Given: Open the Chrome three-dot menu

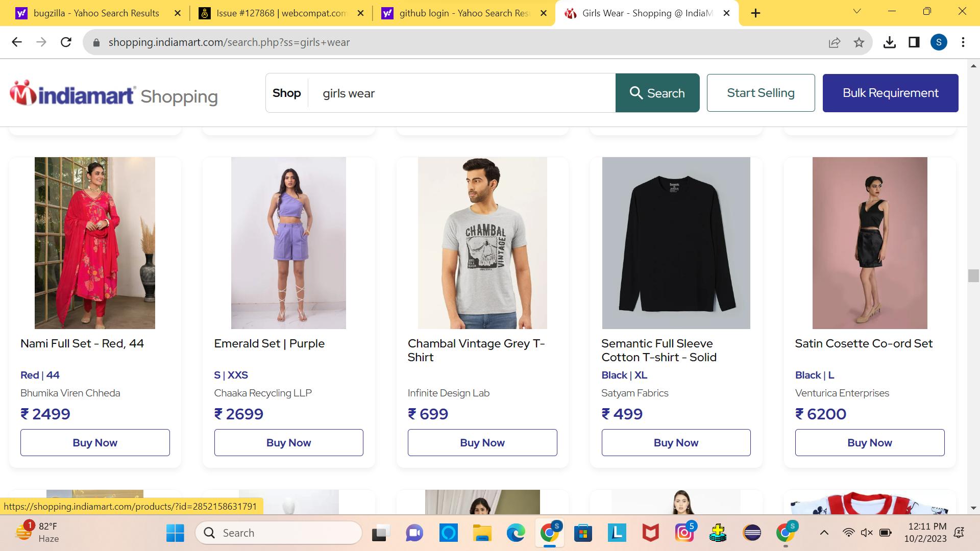Looking at the screenshot, I should [x=964, y=42].
